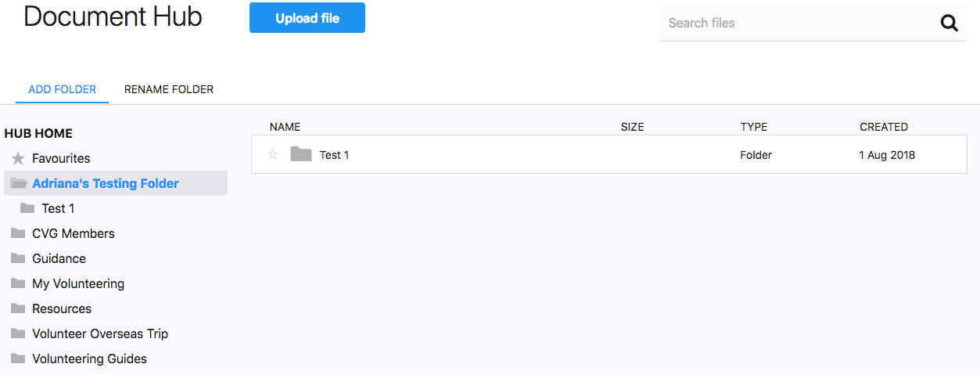Toggle favourite star on Test 1 row
This screenshot has height=375, width=980.
273,155
